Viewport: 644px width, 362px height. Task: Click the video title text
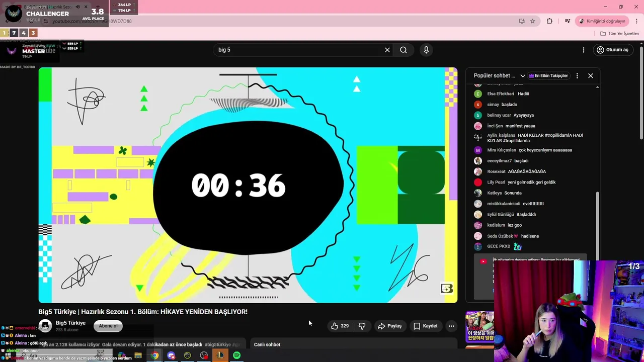tap(143, 312)
